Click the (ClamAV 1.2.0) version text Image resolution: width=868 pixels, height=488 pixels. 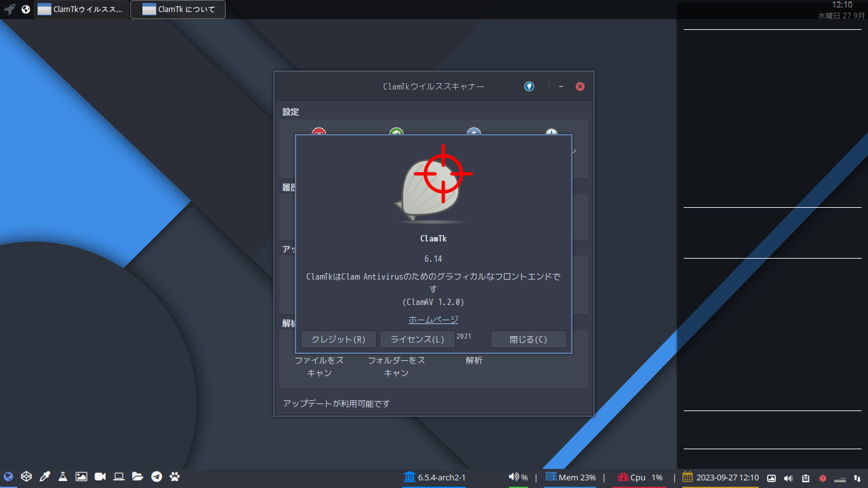click(x=433, y=302)
